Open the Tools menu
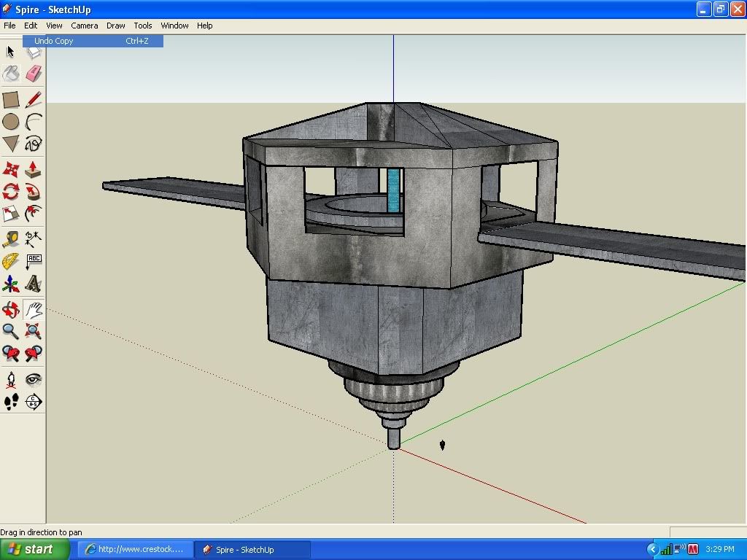This screenshot has width=747, height=560. pos(142,26)
